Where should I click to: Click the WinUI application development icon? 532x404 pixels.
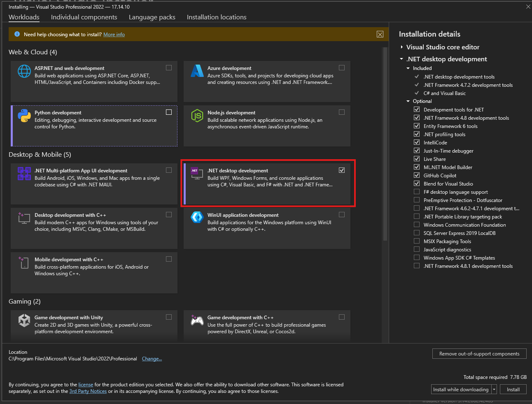click(x=197, y=217)
